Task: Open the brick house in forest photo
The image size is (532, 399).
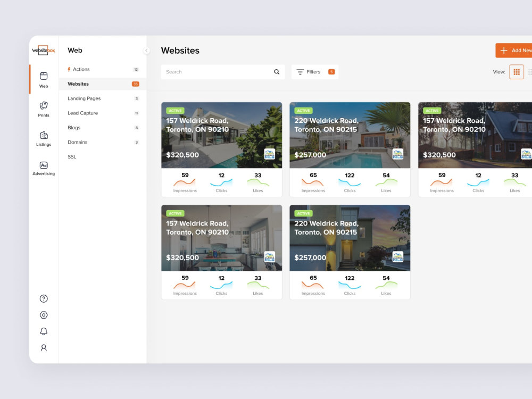Action: click(x=475, y=135)
